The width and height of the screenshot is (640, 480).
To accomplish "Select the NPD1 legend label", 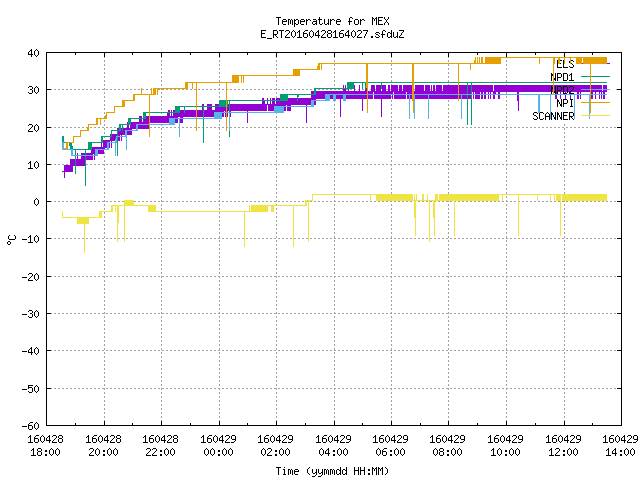I will [562, 77].
